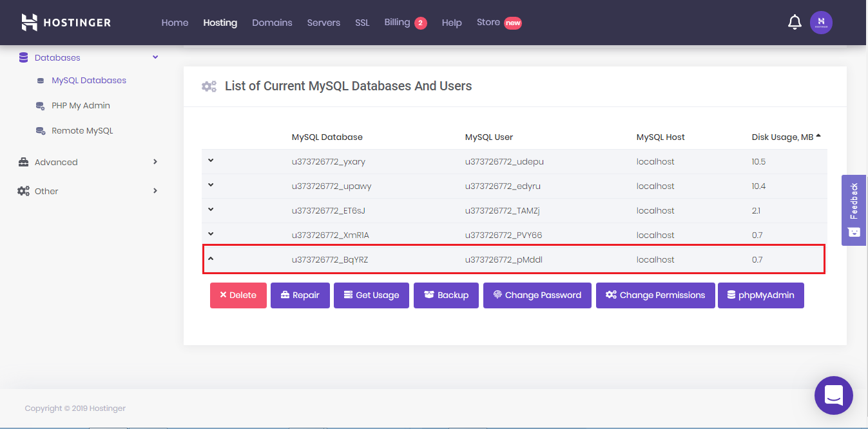
Task: Click the MySQL Host column header
Action: click(x=661, y=137)
